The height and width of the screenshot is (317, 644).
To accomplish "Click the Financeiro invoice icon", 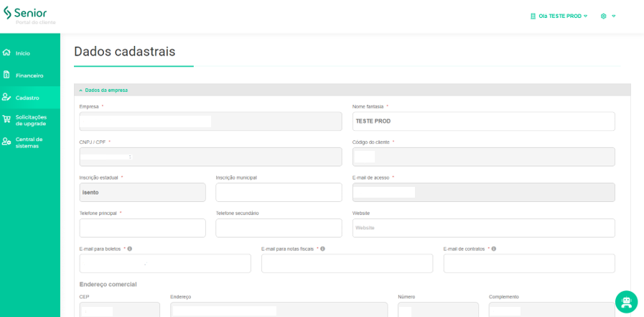I will [x=6, y=75].
